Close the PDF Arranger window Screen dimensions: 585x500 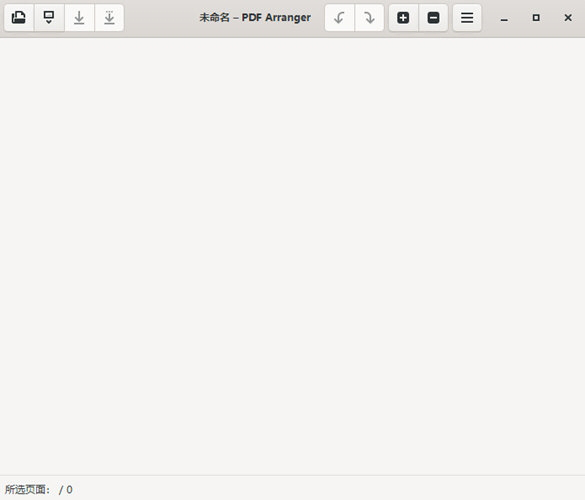568,18
